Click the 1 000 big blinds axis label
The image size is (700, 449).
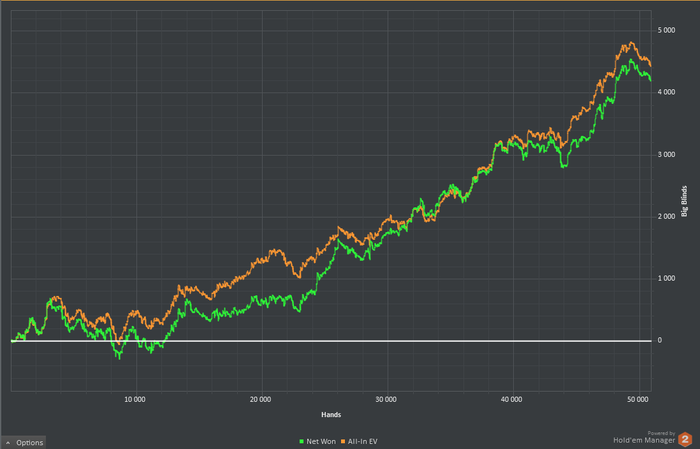pyautogui.click(x=666, y=279)
